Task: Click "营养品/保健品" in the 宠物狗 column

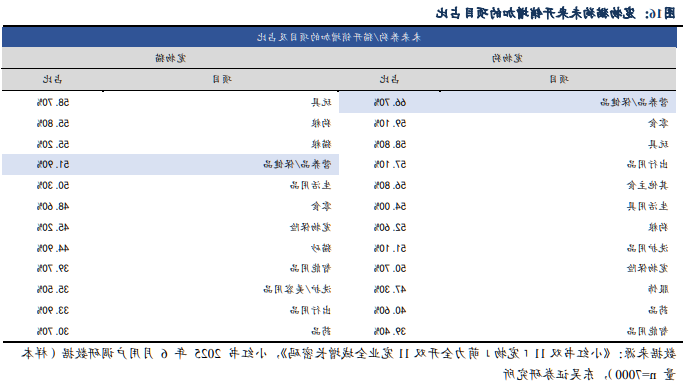Action: 634,103
